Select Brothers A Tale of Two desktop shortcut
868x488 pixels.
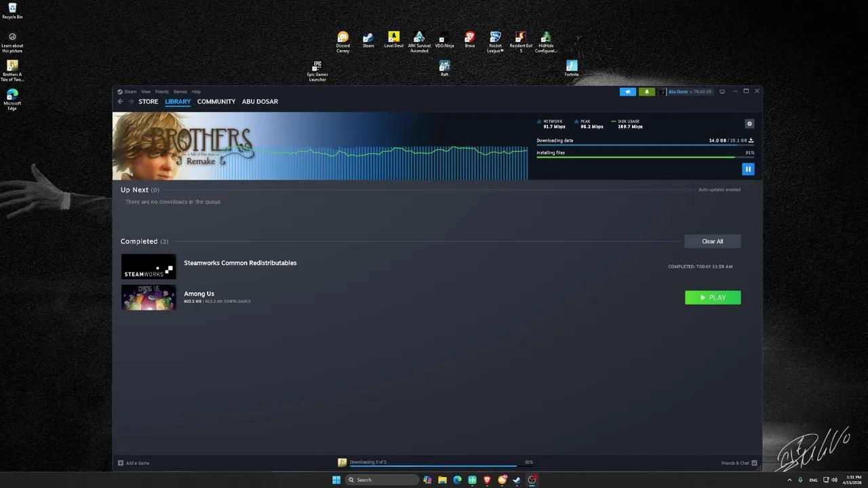pos(12,70)
